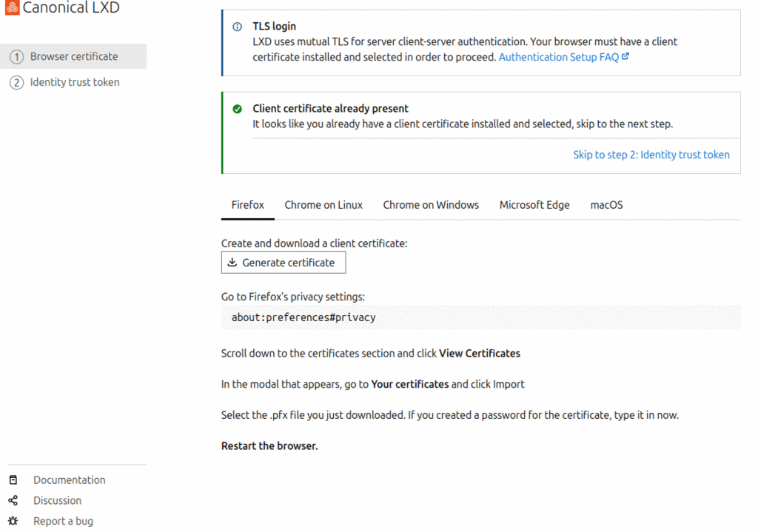Open the Microsoft Edge tab
Screen dimensions: 758x532
tap(534, 205)
